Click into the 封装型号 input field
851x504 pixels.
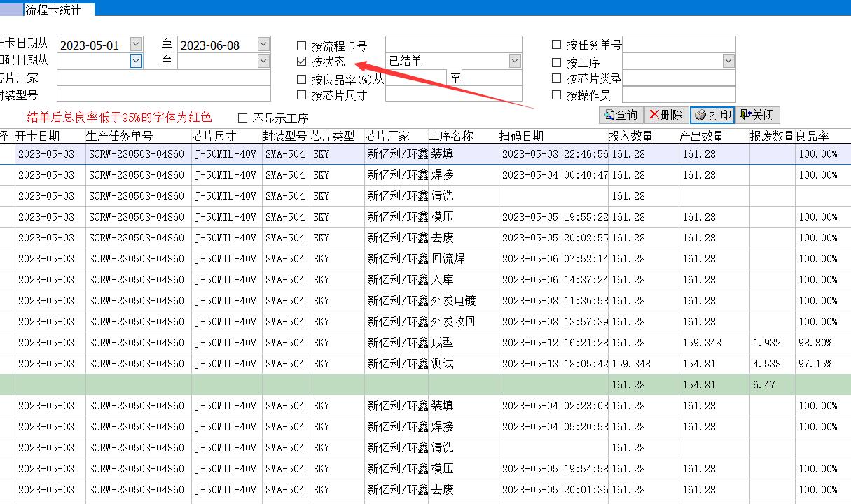pyautogui.click(x=163, y=94)
